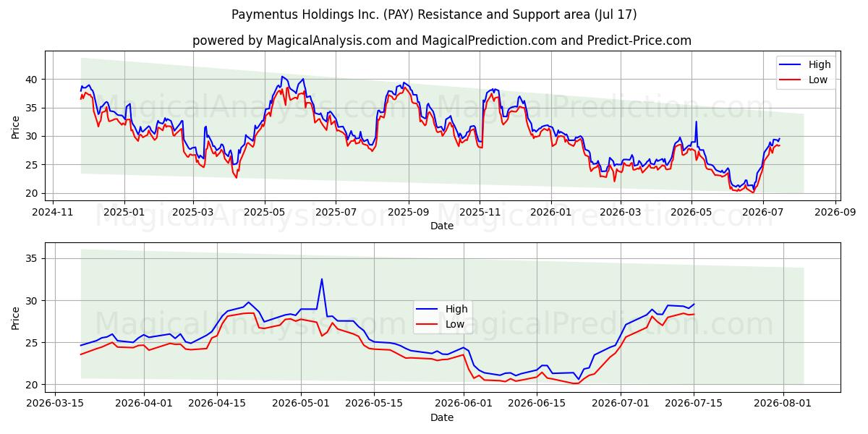Click the 2026-05 tick label, top chart

[x=692, y=213]
